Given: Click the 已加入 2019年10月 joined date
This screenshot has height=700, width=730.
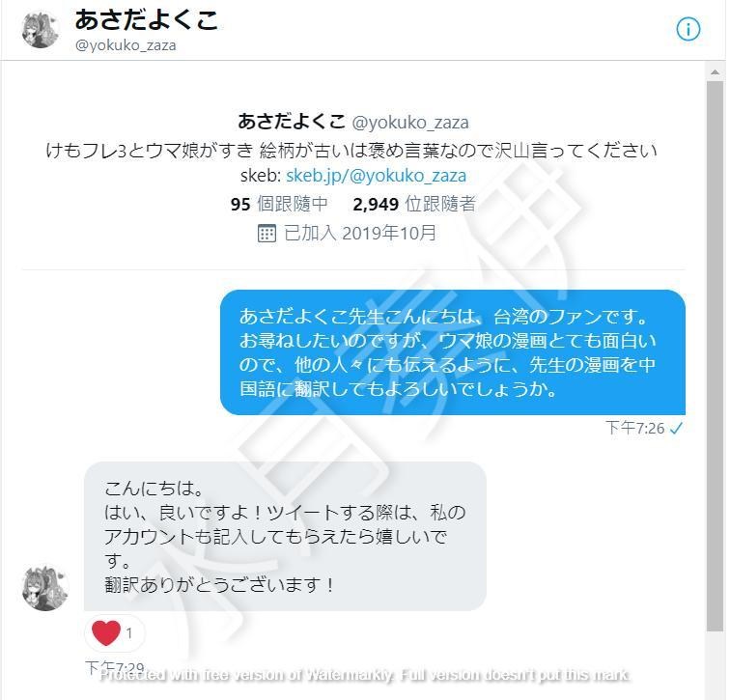Looking at the screenshot, I should point(360,234).
